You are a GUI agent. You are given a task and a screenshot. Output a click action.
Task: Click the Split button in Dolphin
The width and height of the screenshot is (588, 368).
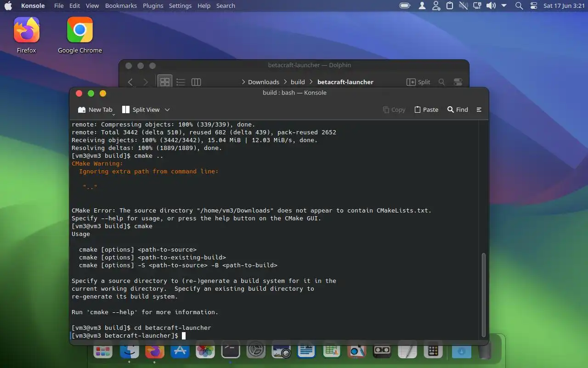418,82
